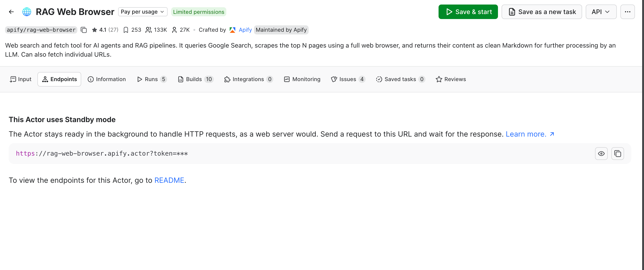644x270 pixels.
Task: Open the Integrations tab
Action: pyautogui.click(x=249, y=79)
